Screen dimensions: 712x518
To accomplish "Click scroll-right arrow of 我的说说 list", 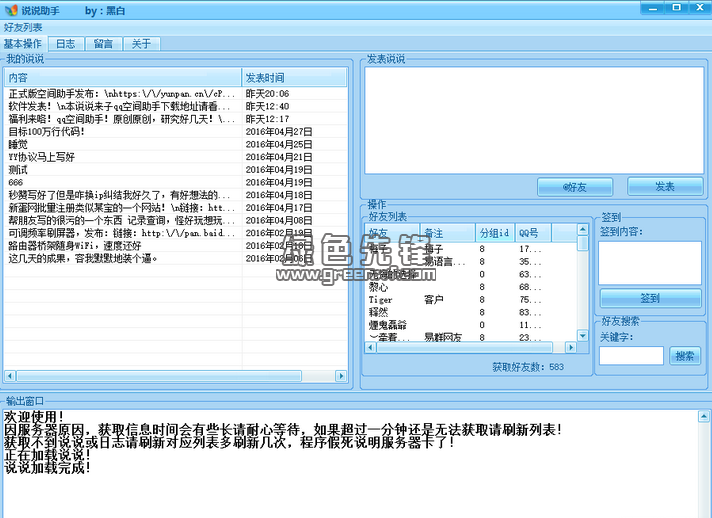I will 341,376.
